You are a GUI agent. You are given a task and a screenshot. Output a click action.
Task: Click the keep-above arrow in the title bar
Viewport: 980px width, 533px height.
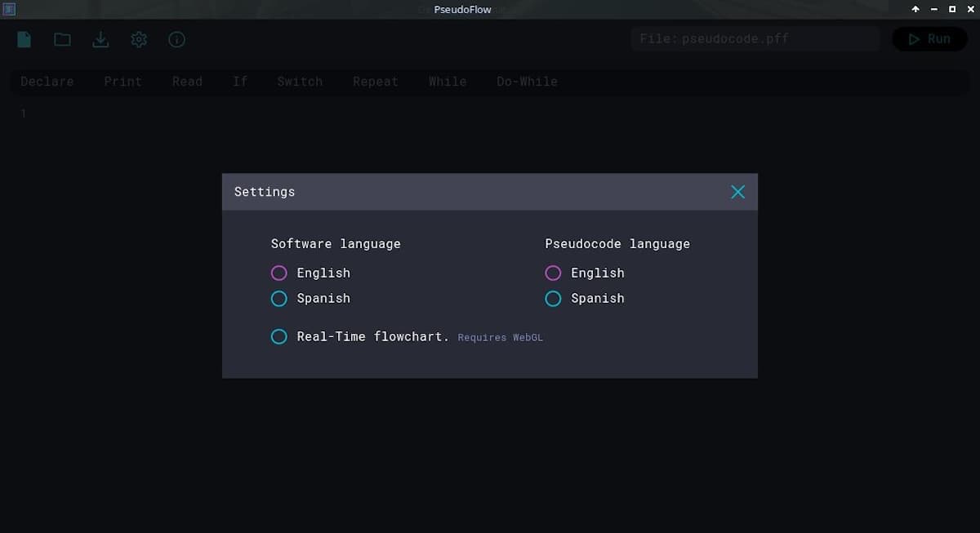915,10
